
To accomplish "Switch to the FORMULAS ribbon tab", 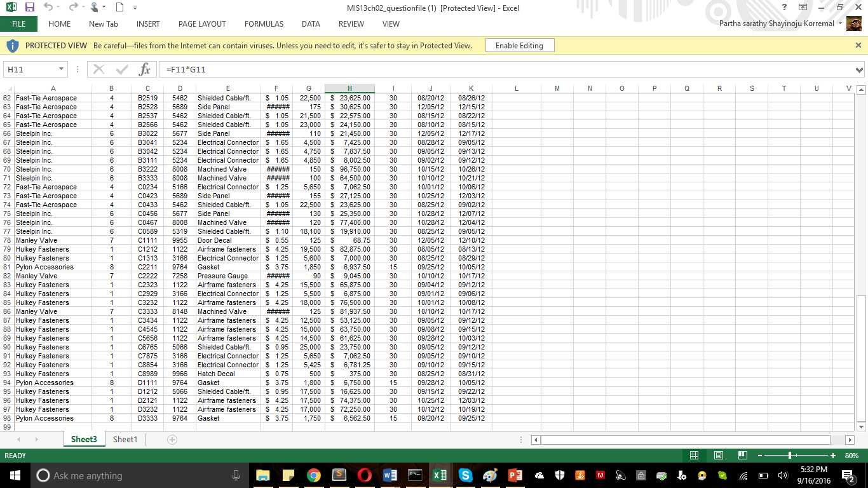I will pyautogui.click(x=264, y=24).
